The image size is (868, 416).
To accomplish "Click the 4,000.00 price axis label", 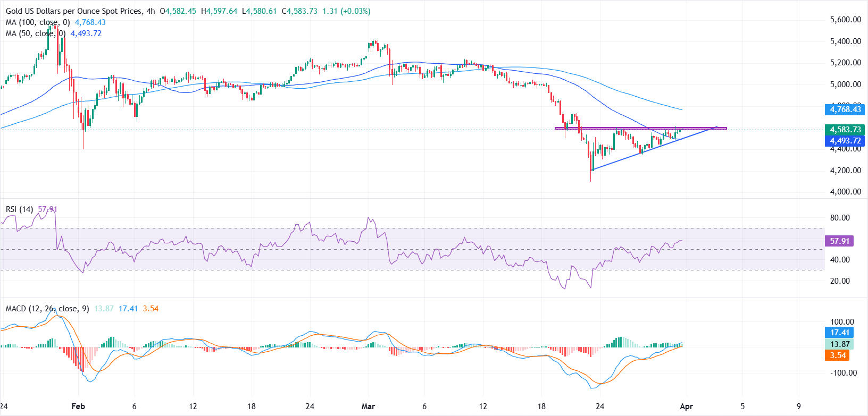I will [845, 192].
